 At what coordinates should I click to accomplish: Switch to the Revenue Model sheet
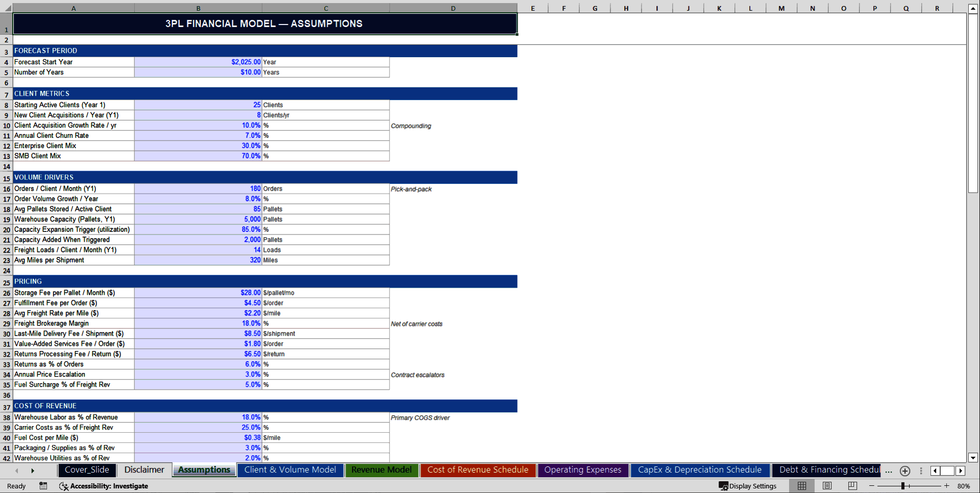click(381, 470)
